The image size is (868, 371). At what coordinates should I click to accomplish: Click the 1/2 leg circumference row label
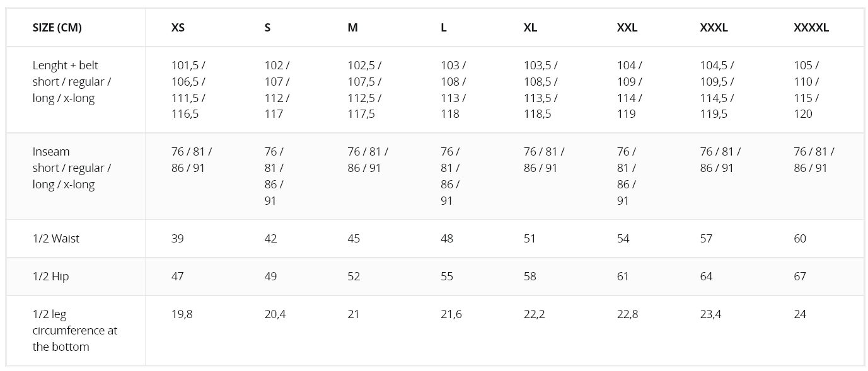tap(75, 331)
